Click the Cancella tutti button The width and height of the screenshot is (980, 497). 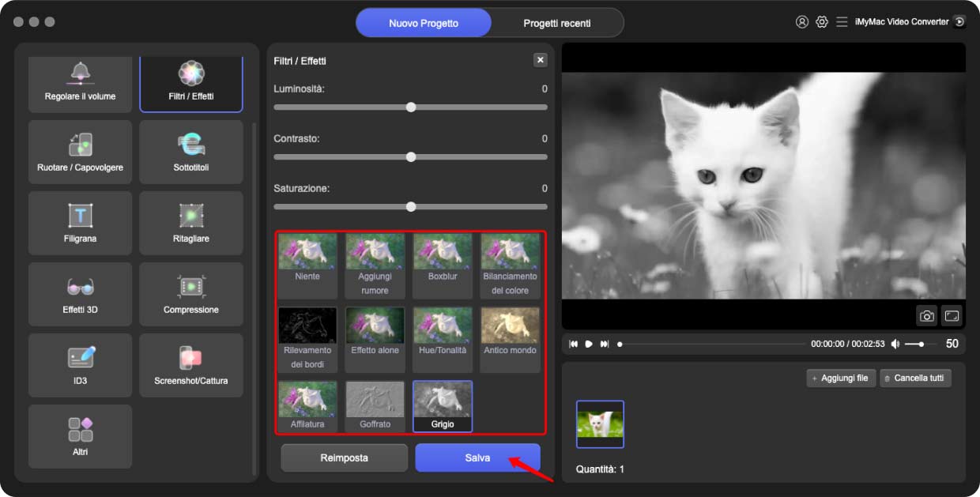[915, 378]
